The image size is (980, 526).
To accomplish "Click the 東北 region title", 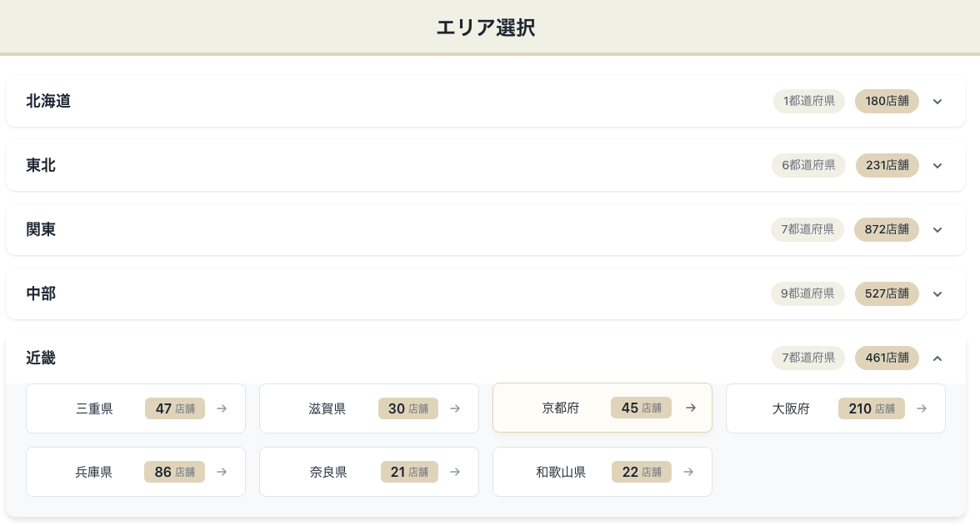I will point(41,166).
